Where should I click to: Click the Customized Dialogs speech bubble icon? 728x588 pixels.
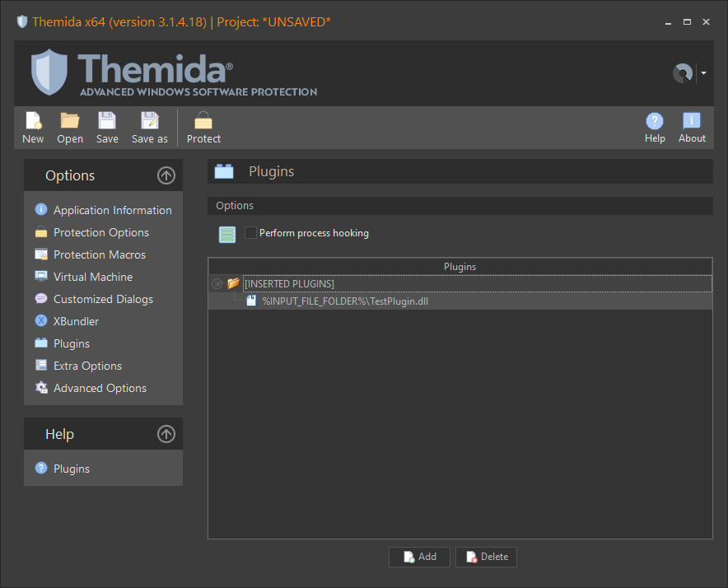pyautogui.click(x=41, y=299)
